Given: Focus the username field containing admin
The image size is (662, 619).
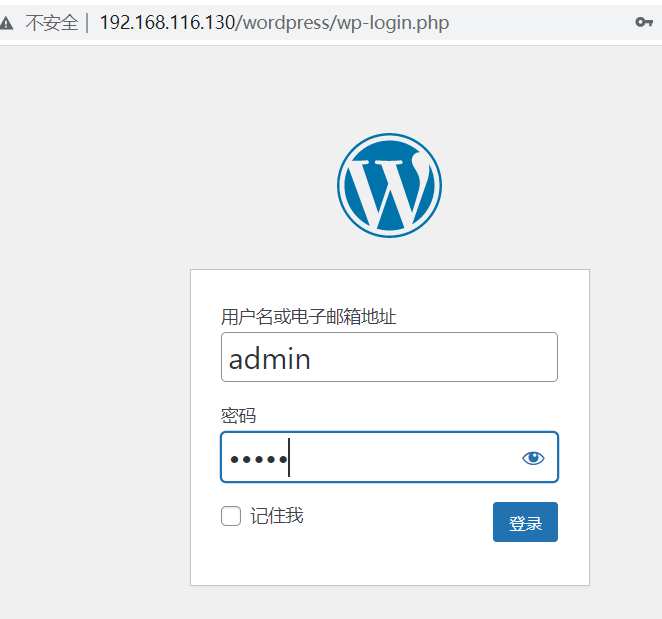Looking at the screenshot, I should [389, 357].
